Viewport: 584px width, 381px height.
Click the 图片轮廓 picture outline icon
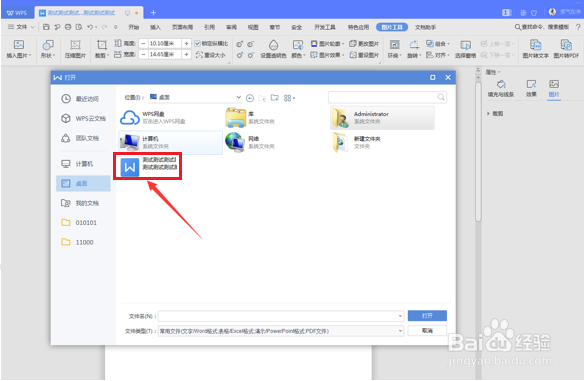(314, 44)
